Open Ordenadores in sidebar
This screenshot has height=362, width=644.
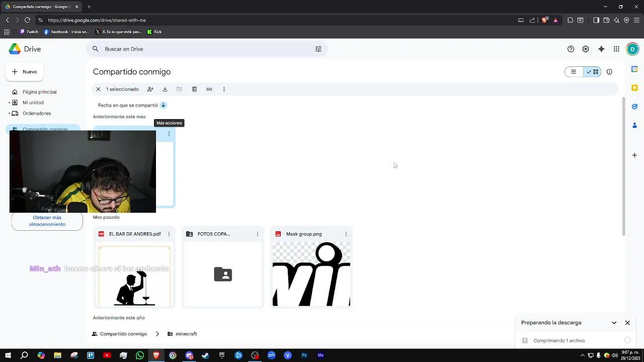click(37, 113)
